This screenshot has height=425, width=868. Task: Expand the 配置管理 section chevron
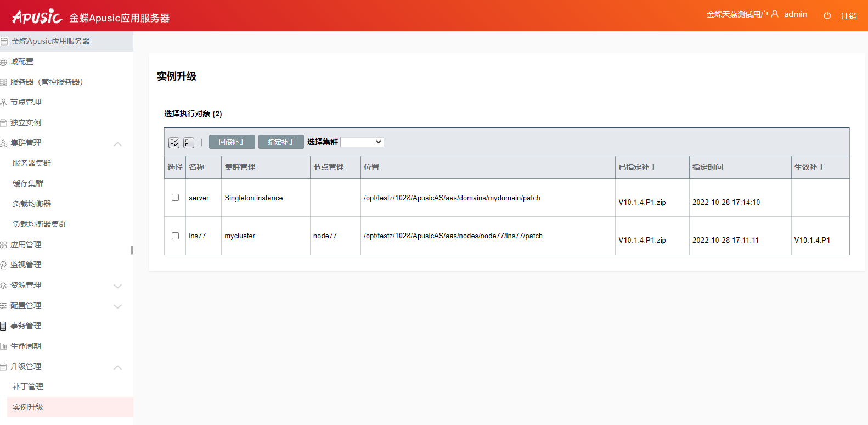[x=117, y=306]
